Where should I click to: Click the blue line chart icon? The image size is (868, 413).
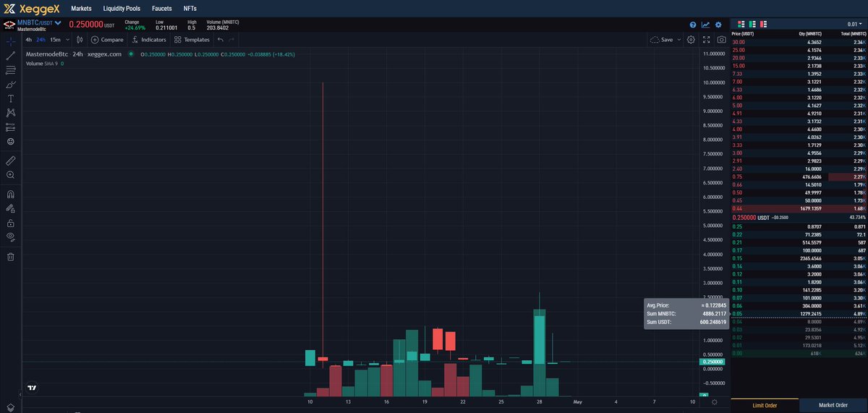point(705,25)
